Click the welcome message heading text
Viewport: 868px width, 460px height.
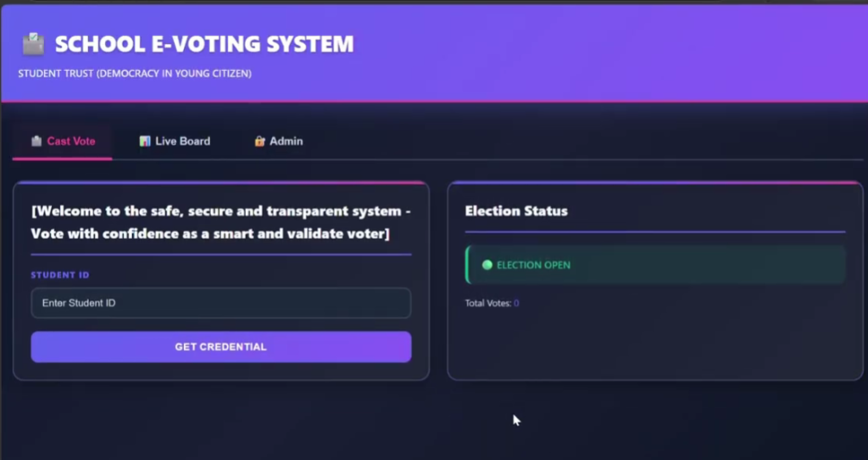tap(221, 222)
